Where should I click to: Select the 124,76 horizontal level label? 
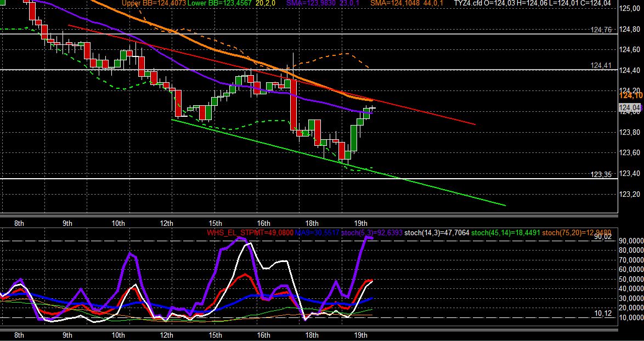[601, 30]
